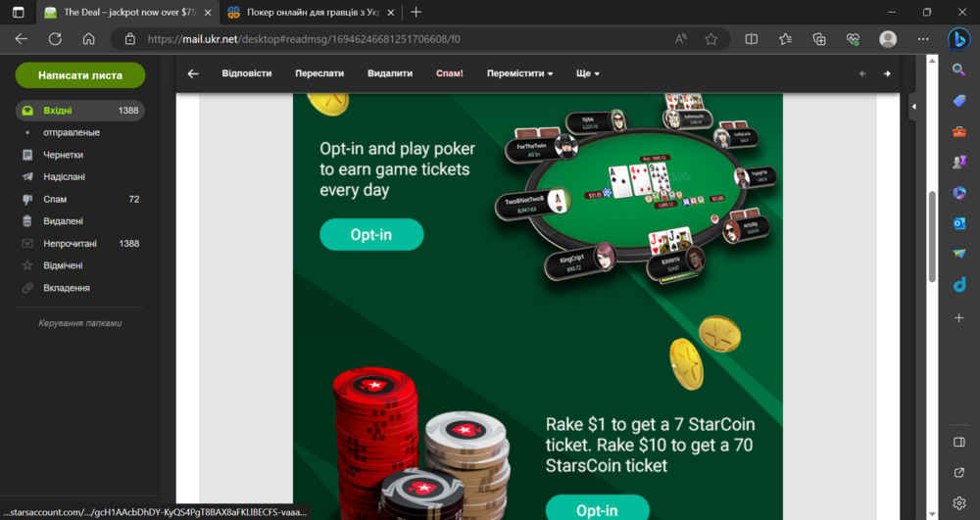Add this page to favorites star
The image size is (980, 520).
[711, 39]
